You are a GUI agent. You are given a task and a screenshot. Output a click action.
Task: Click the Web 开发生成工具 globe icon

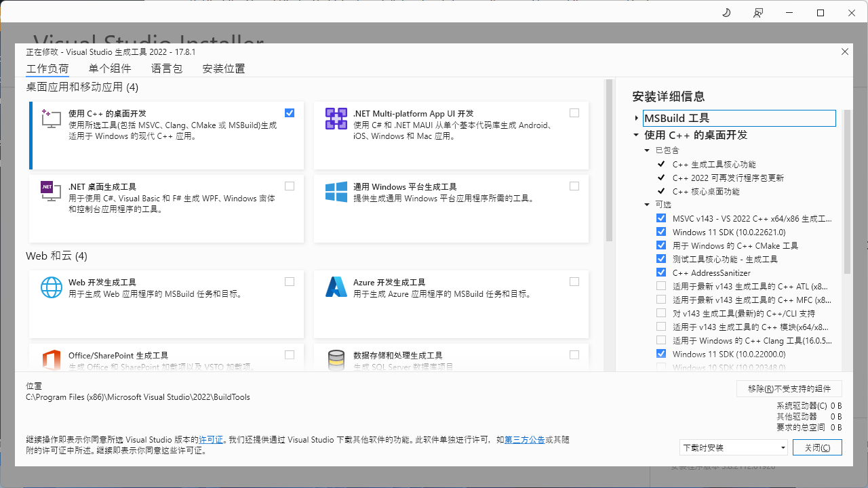pyautogui.click(x=52, y=287)
